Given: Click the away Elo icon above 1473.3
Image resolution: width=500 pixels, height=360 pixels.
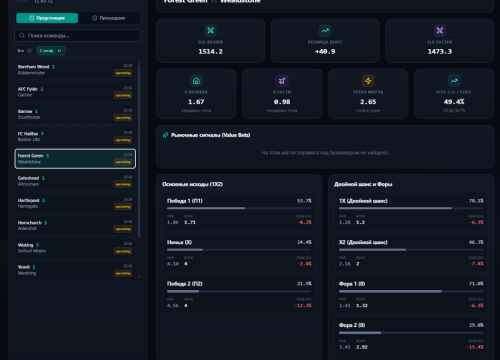Looking at the screenshot, I should 440,31.
